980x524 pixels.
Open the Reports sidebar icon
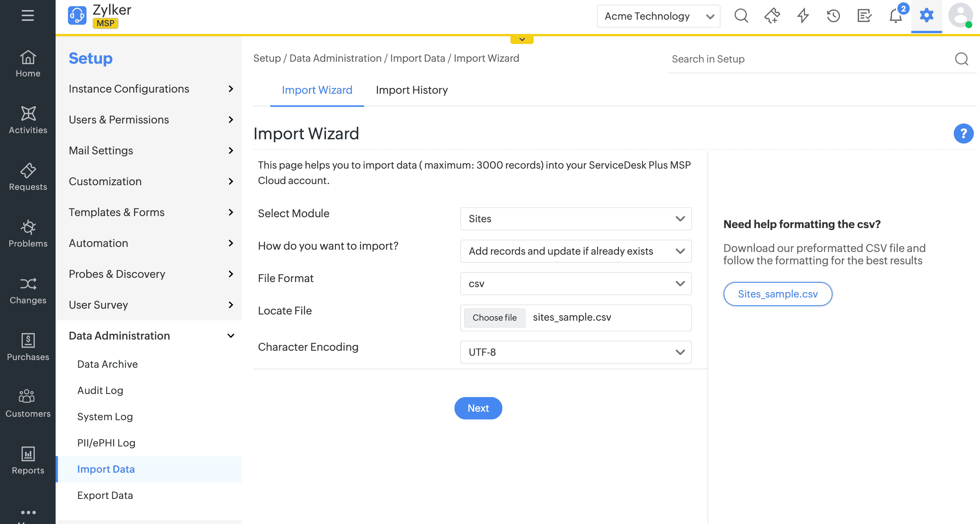click(x=28, y=460)
